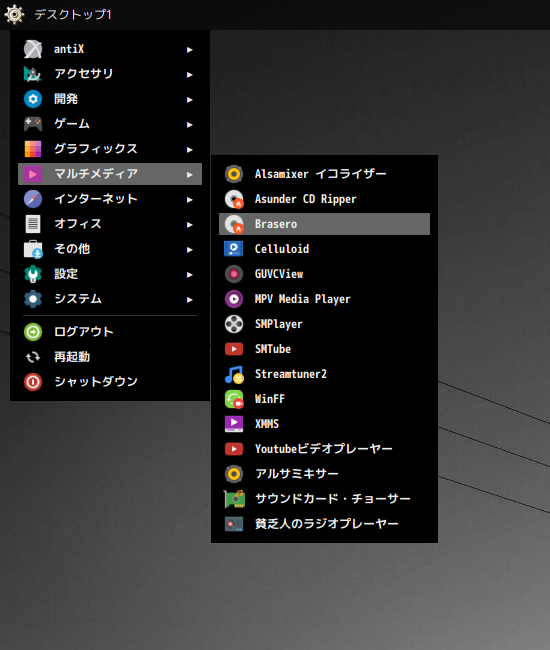Click the antiX logo icon
This screenshot has width=550, height=650.
33,49
